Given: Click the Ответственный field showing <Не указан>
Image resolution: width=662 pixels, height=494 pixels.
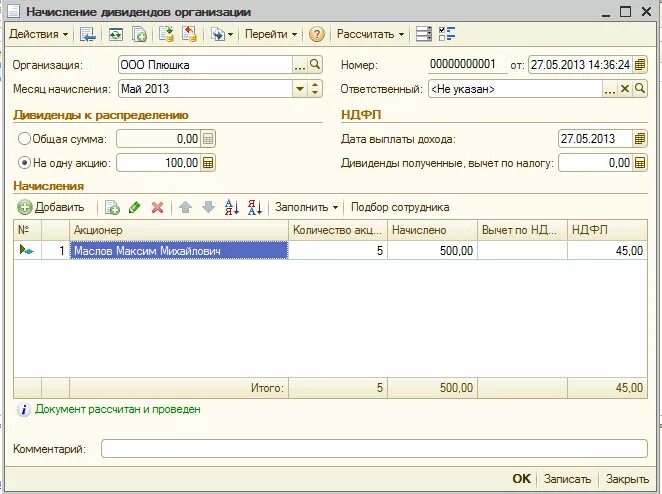Looking at the screenshot, I should point(515,89).
